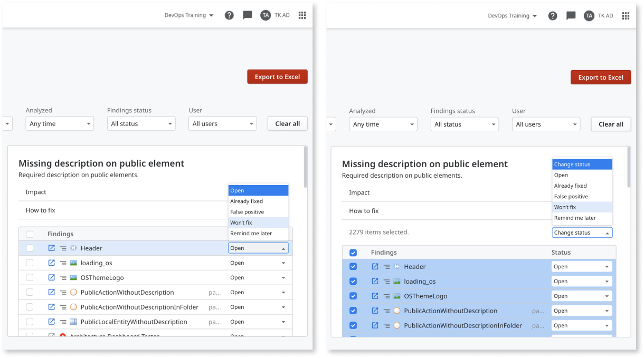Viewport: 644px width, 358px height.
Task: Uncheck the checked PublicActionWithoutDescriptionInFolder checkbox
Action: (353, 325)
